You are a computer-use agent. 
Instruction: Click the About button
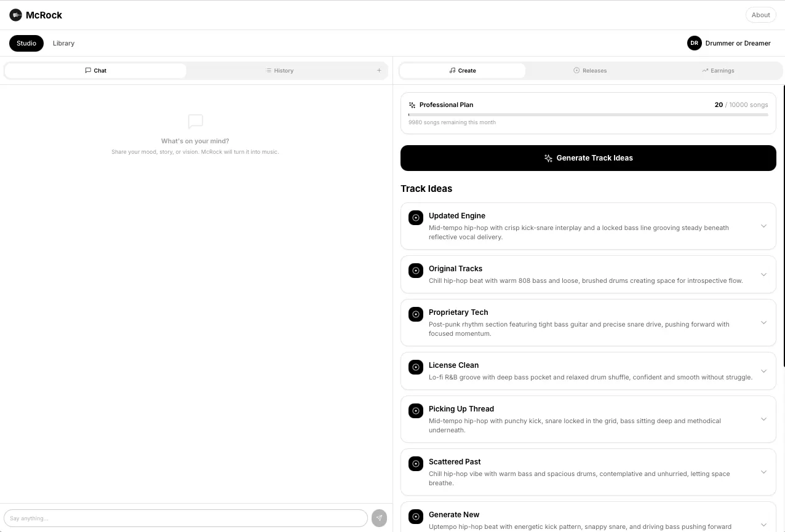tap(760, 15)
